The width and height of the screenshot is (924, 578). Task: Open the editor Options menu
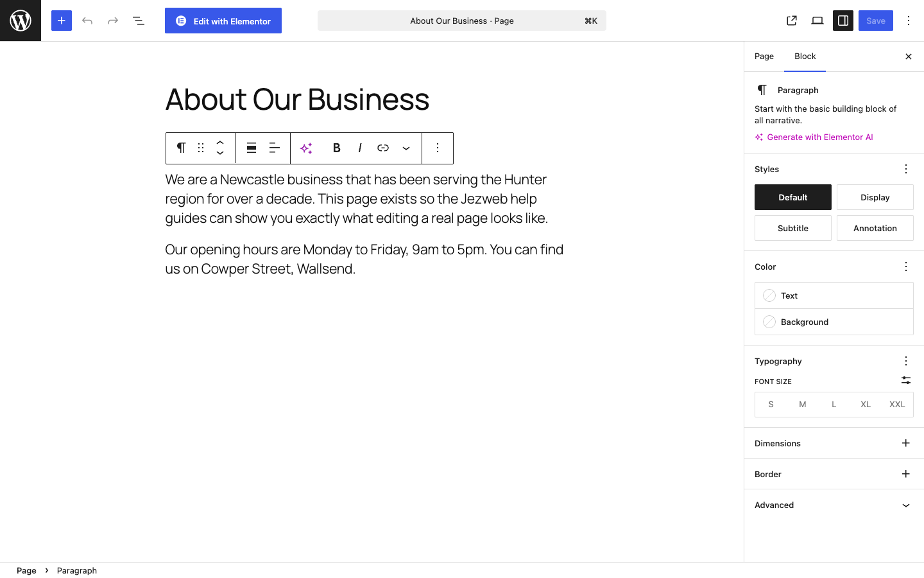(x=909, y=21)
